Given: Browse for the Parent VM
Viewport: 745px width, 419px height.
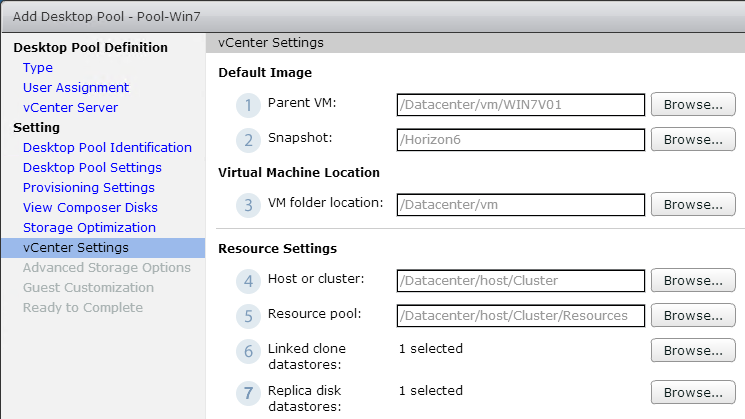Looking at the screenshot, I should pyautogui.click(x=693, y=105).
